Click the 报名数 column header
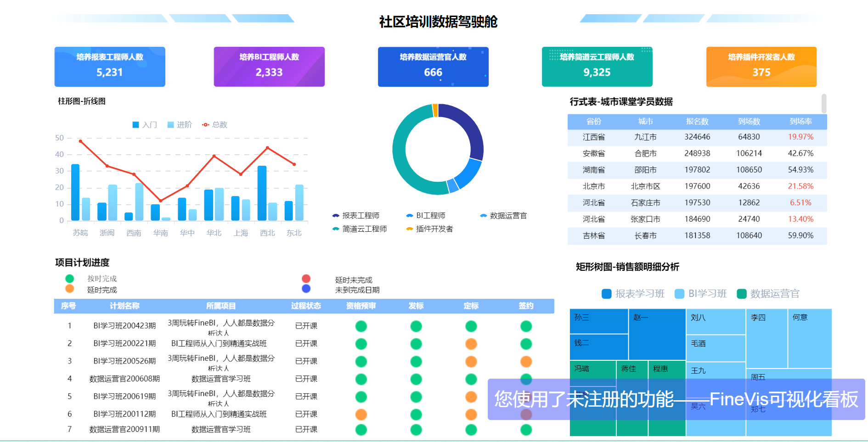868x442 pixels. 697,122
